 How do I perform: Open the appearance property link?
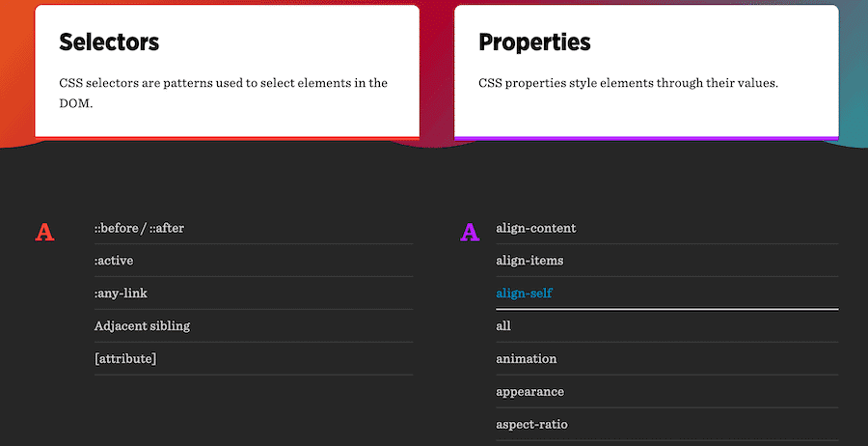pyautogui.click(x=529, y=392)
